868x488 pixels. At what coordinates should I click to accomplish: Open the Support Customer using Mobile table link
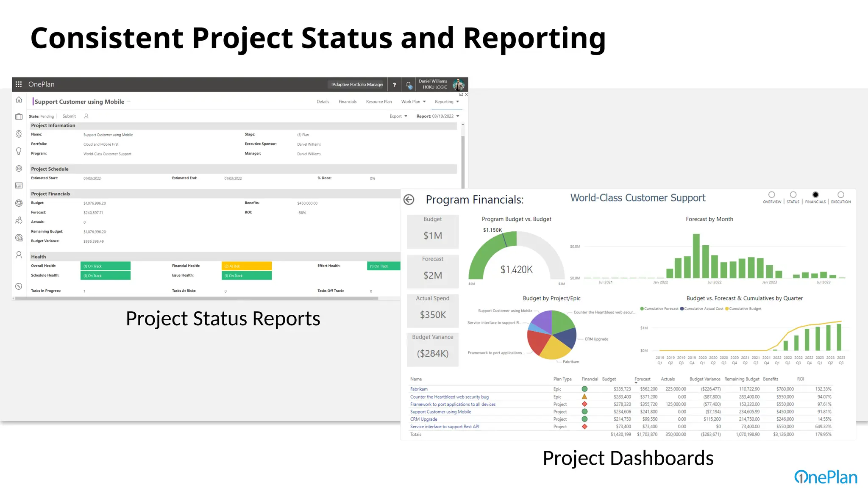coord(440,412)
